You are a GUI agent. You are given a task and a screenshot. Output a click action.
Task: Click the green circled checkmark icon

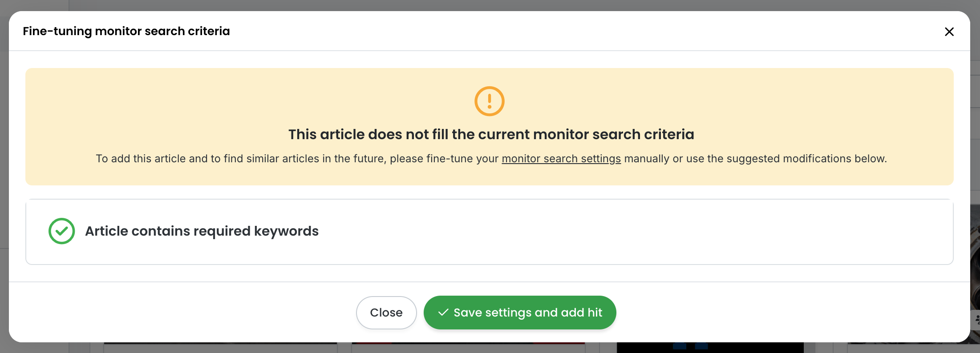tap(61, 231)
